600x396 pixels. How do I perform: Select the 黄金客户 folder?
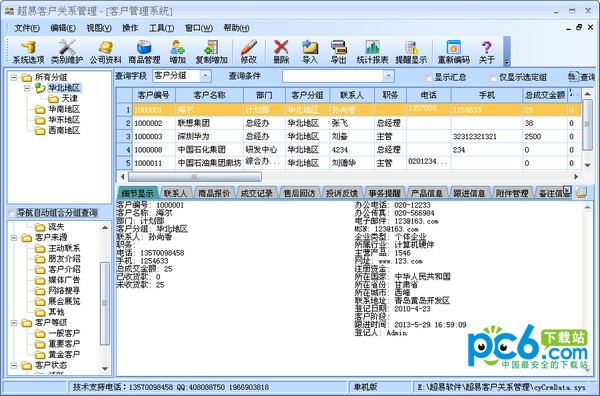point(57,355)
